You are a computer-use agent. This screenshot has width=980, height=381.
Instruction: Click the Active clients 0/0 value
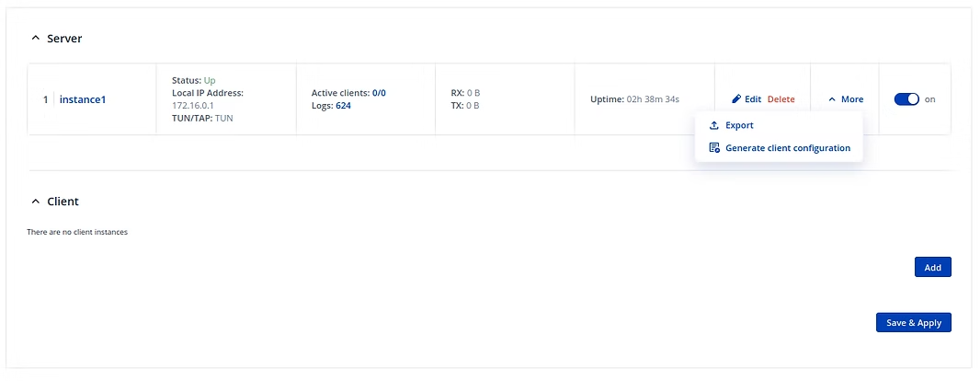[379, 93]
